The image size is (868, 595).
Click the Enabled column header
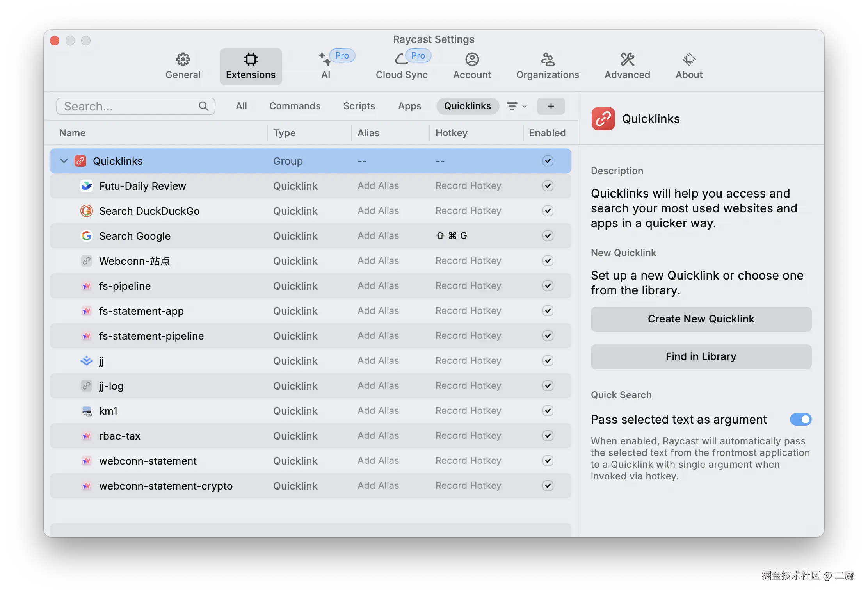tap(547, 133)
